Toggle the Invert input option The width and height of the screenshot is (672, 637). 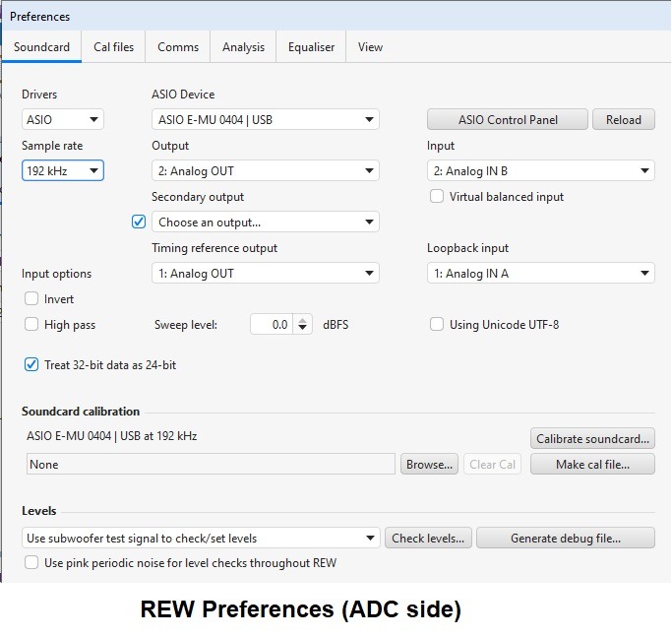pyautogui.click(x=31, y=298)
